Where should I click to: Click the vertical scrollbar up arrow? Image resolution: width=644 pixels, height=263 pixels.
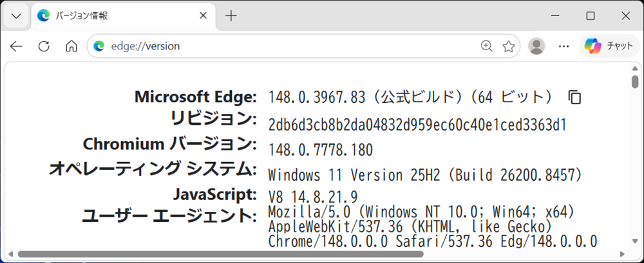click(x=635, y=69)
